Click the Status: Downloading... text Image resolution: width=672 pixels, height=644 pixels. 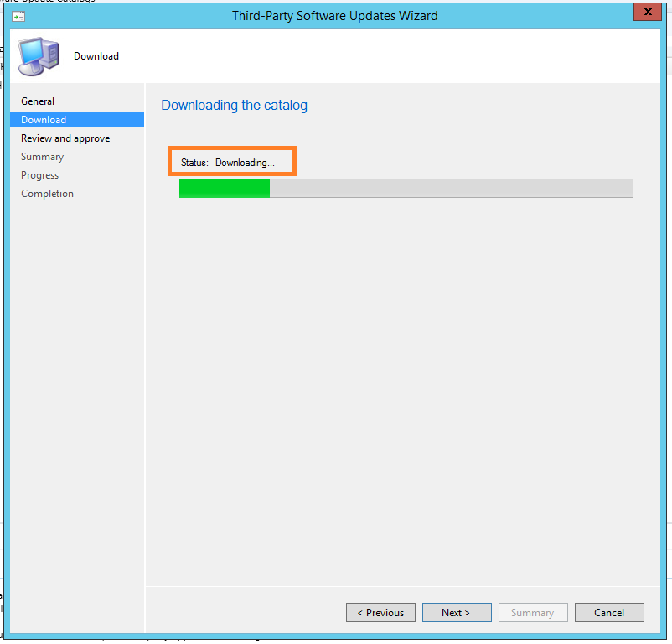point(228,163)
